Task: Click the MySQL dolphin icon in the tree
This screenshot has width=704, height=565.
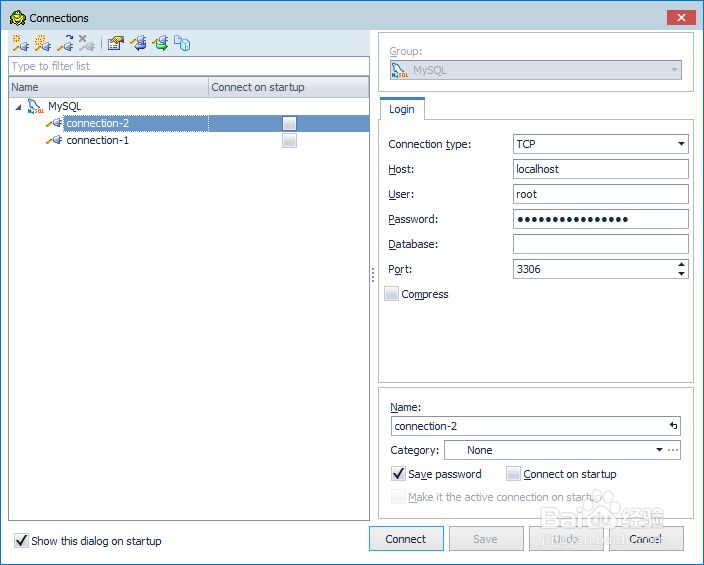Action: [35, 106]
